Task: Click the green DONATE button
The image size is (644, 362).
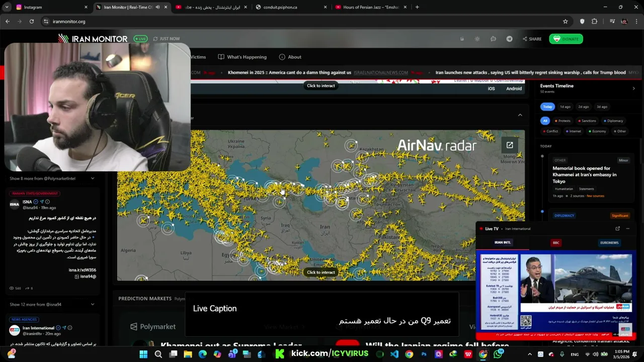Action: (x=566, y=39)
